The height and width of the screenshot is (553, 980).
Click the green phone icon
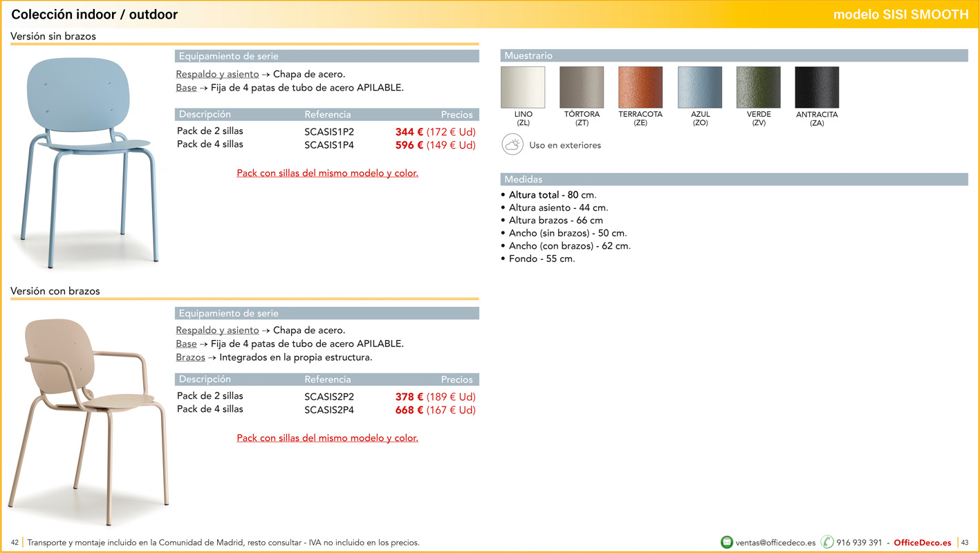[x=827, y=543]
